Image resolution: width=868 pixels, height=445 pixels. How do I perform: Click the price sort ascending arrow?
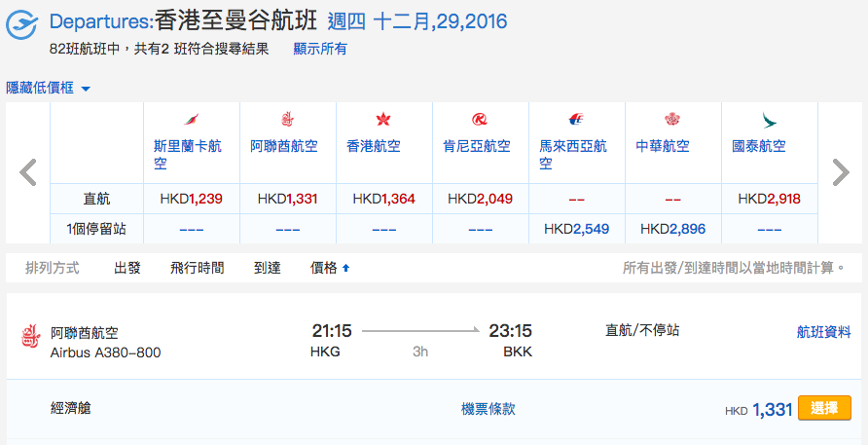346,268
